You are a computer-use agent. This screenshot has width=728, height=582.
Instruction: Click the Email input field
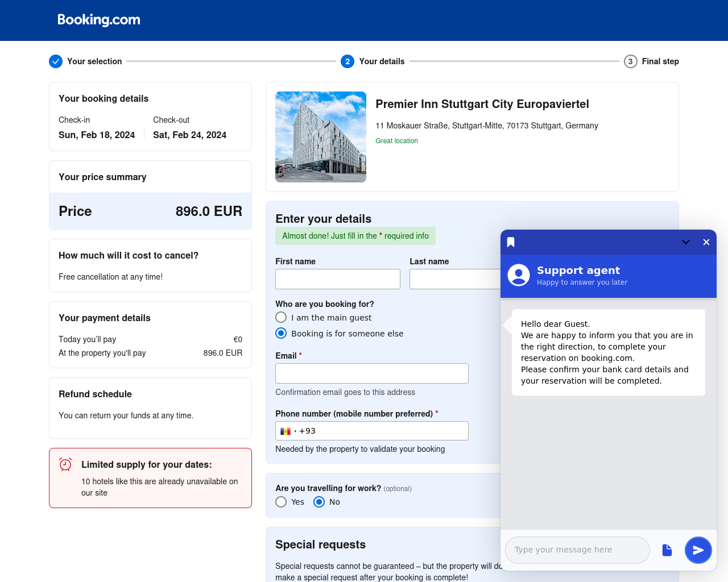click(372, 373)
